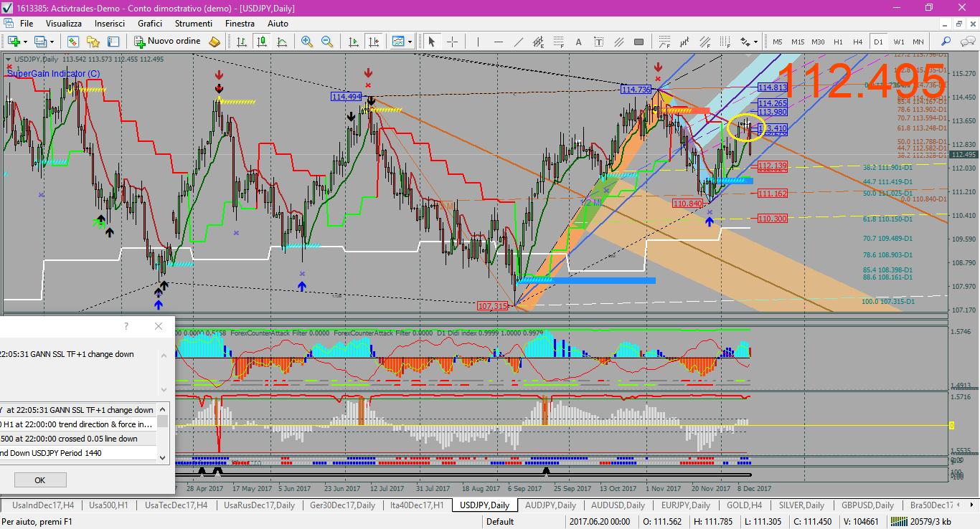Switch chart to line chart mode

282,42
